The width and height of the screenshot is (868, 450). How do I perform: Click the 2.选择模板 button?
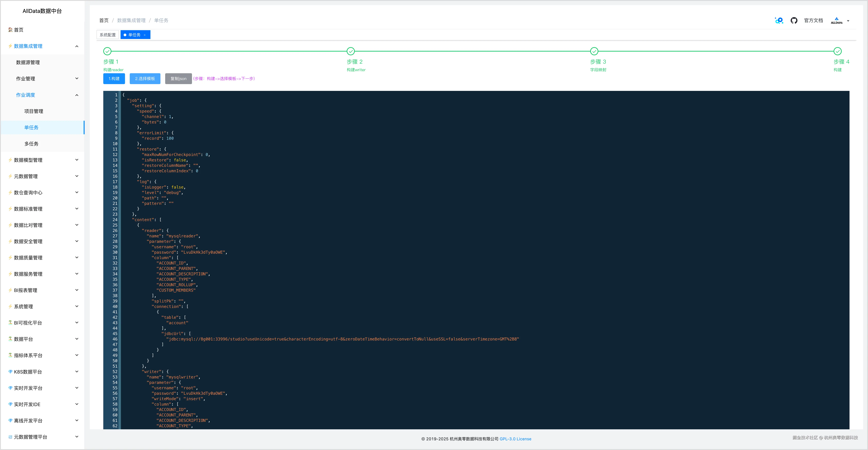point(145,79)
